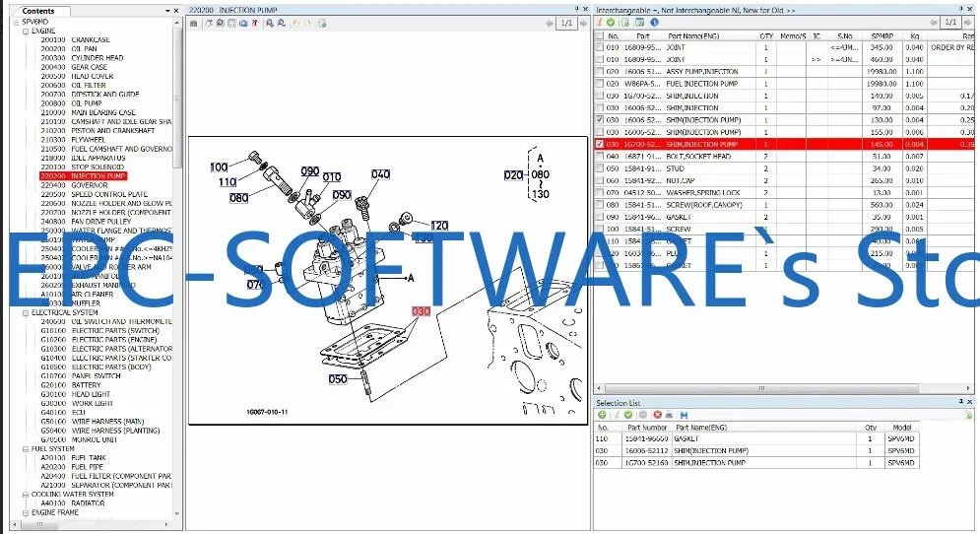Image resolution: width=980 pixels, height=534 pixels.
Task: Go to next parts list page arrow
Action: pyautogui.click(x=967, y=23)
